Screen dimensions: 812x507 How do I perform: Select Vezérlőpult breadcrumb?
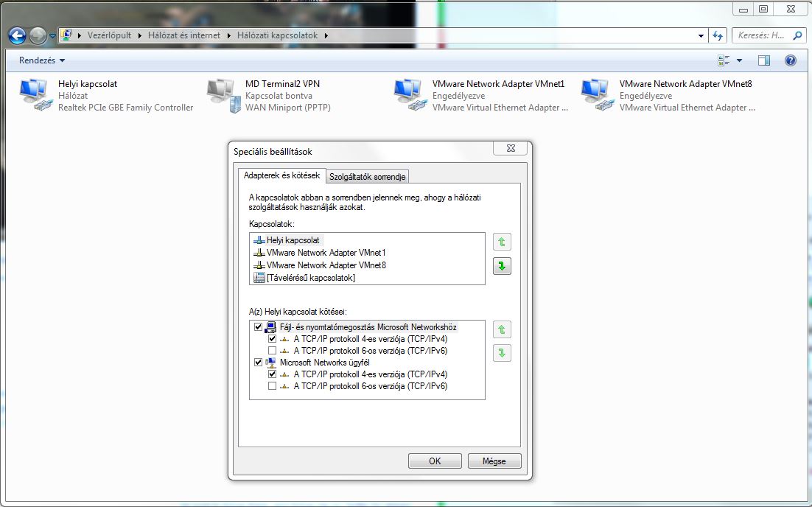[x=109, y=35]
